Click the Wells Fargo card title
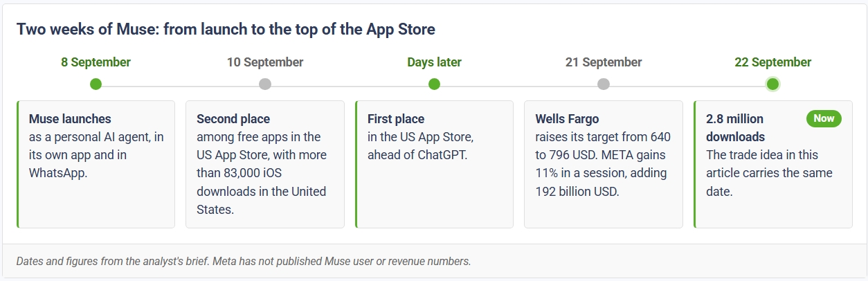Screen dimensions: 868x281 coord(567,119)
